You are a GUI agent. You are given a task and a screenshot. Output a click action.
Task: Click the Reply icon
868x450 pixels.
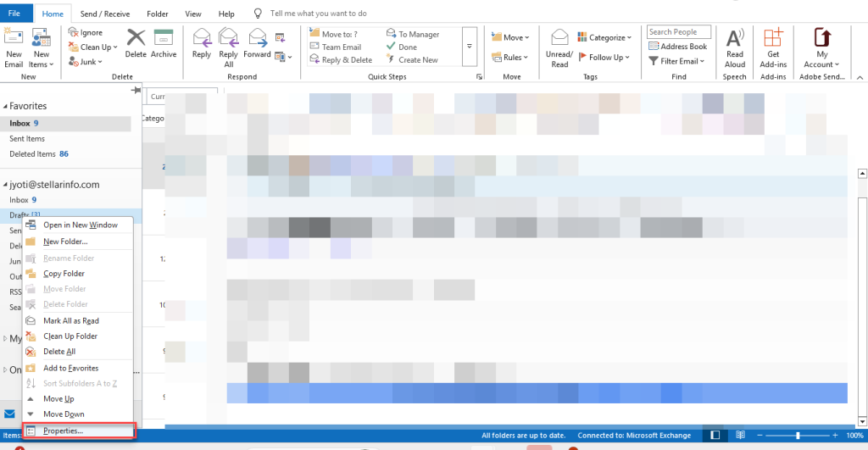pyautogui.click(x=202, y=37)
